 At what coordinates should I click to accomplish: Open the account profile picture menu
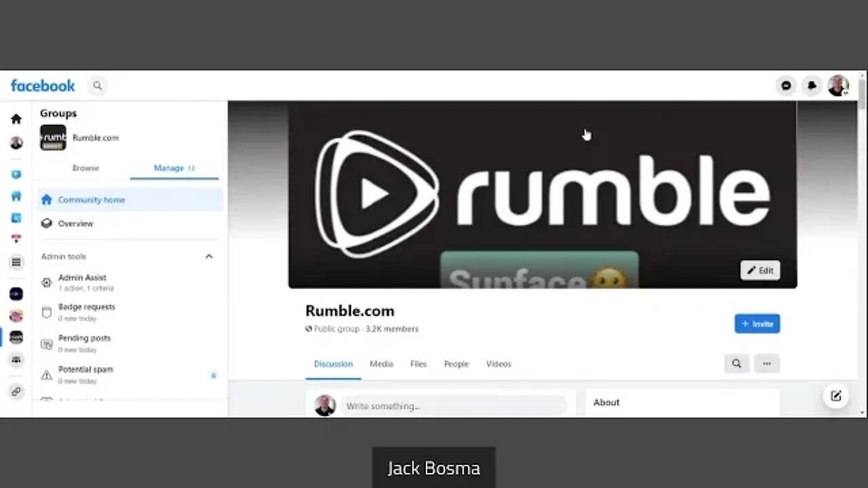pos(838,86)
